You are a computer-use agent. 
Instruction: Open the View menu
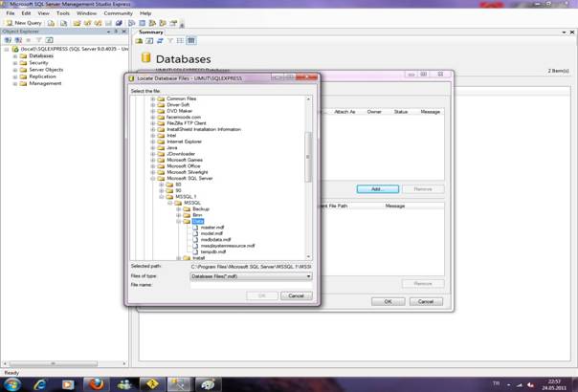43,13
